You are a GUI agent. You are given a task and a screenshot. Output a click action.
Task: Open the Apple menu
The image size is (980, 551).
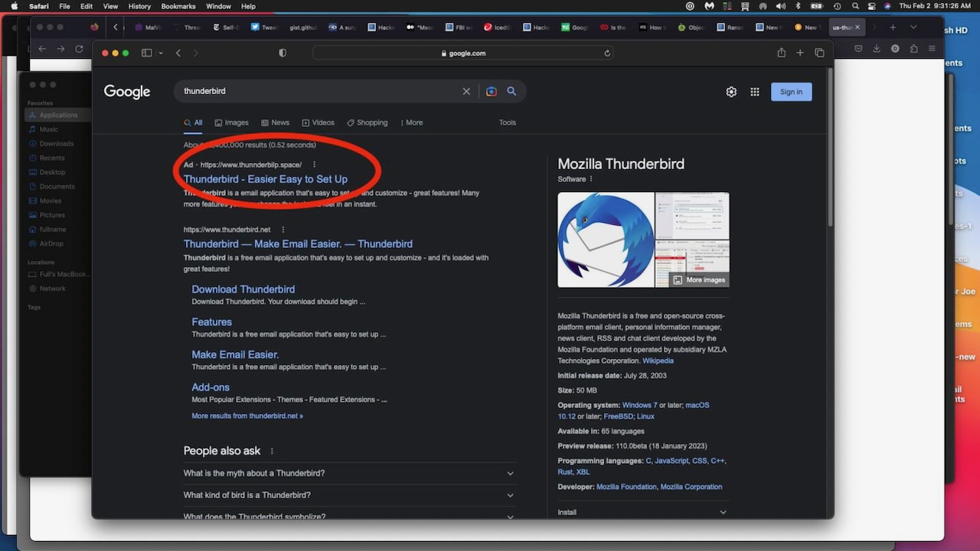(14, 6)
